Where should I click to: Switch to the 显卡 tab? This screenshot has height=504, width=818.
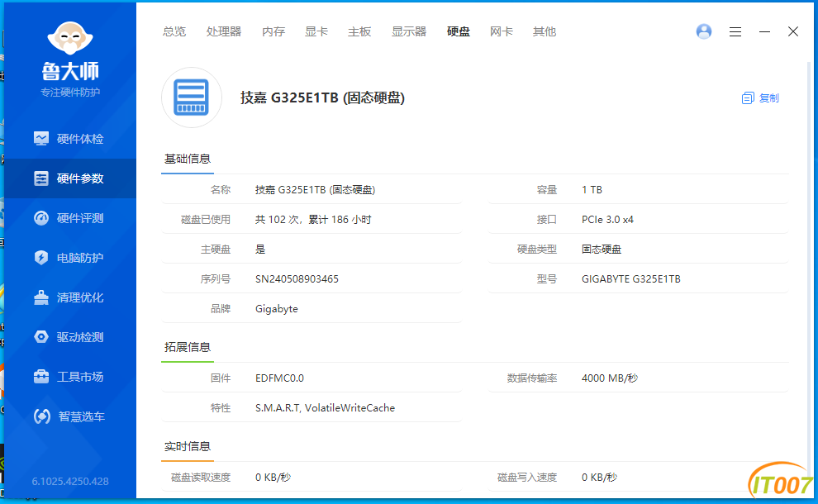(x=316, y=32)
